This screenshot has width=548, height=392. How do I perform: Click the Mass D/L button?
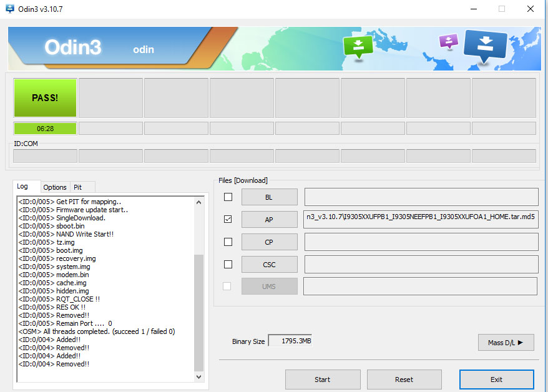coord(506,343)
